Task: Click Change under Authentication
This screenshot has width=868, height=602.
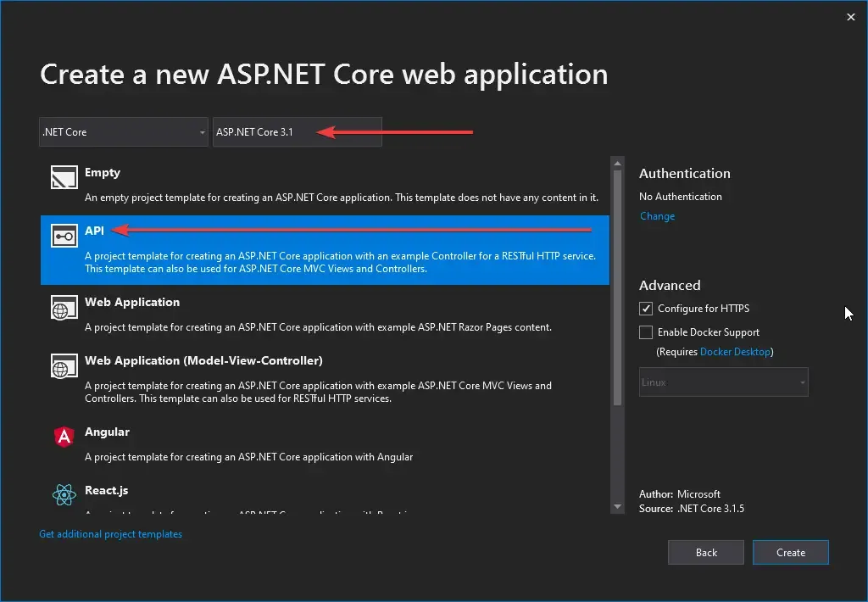Action: pos(657,215)
